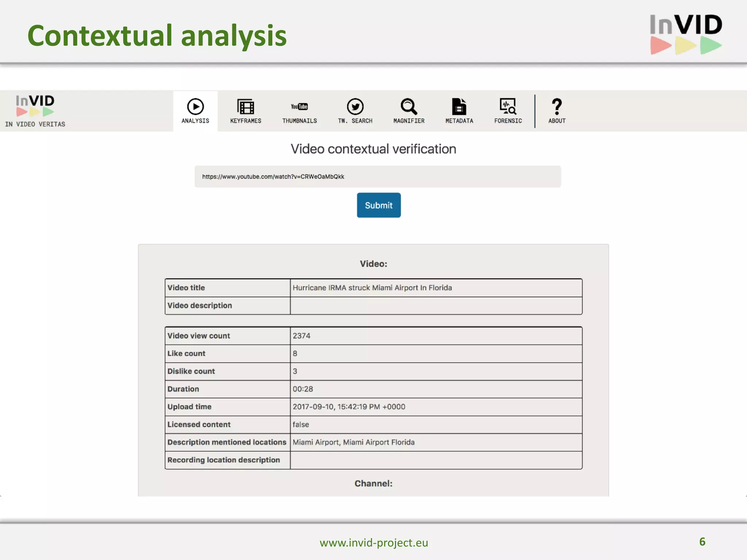The height and width of the screenshot is (560, 747).
Task: Select the video title 'Hurricane IRMA struck Miami Airport'
Action: [372, 288]
